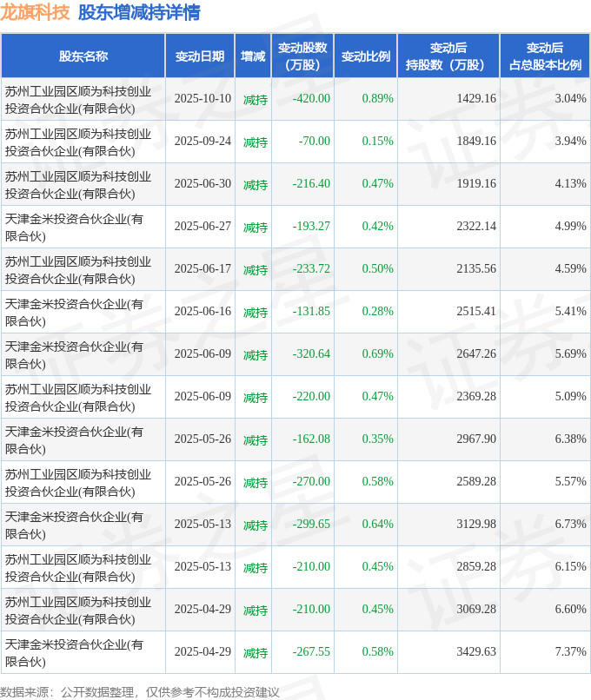Click the 变动股数(万股) column header
591x700 pixels.
click(302, 56)
